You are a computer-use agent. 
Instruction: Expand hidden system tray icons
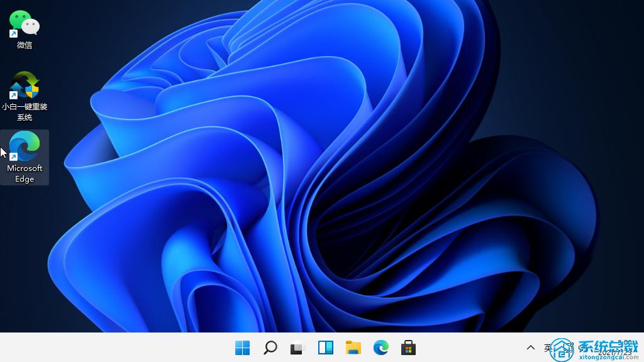(x=531, y=347)
